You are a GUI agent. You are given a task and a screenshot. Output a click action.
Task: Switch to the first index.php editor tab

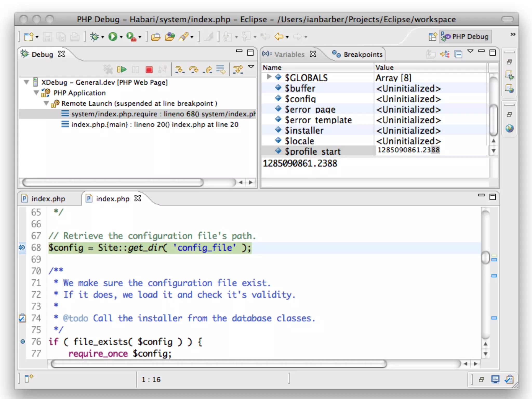coord(48,199)
